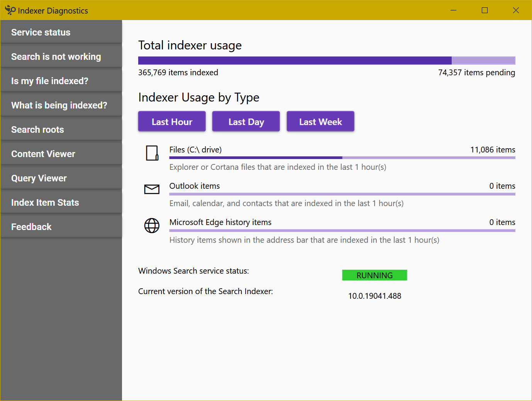The image size is (532, 401).
Task: Click the Indexer Usage by Type heading
Action: coord(199,98)
